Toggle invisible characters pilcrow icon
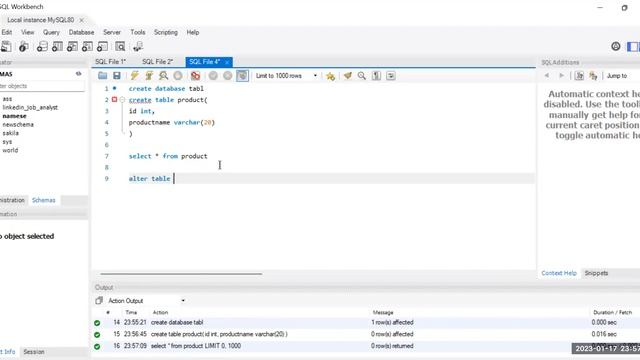 [376, 76]
